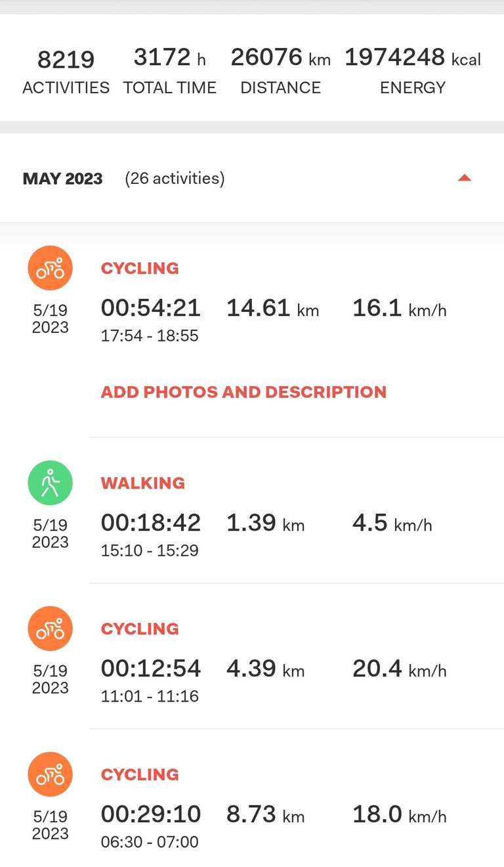Select the MAY 2023 month header
The height and width of the screenshot is (867, 504).
[63, 179]
